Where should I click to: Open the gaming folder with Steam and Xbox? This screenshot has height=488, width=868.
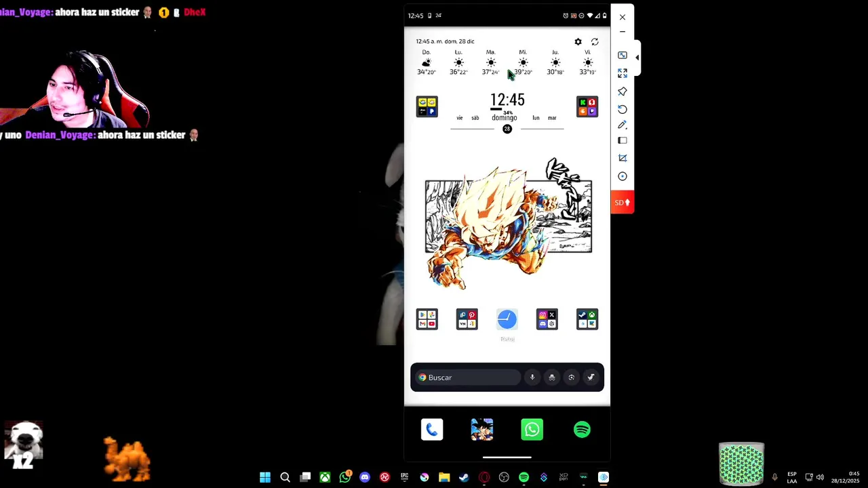(587, 319)
